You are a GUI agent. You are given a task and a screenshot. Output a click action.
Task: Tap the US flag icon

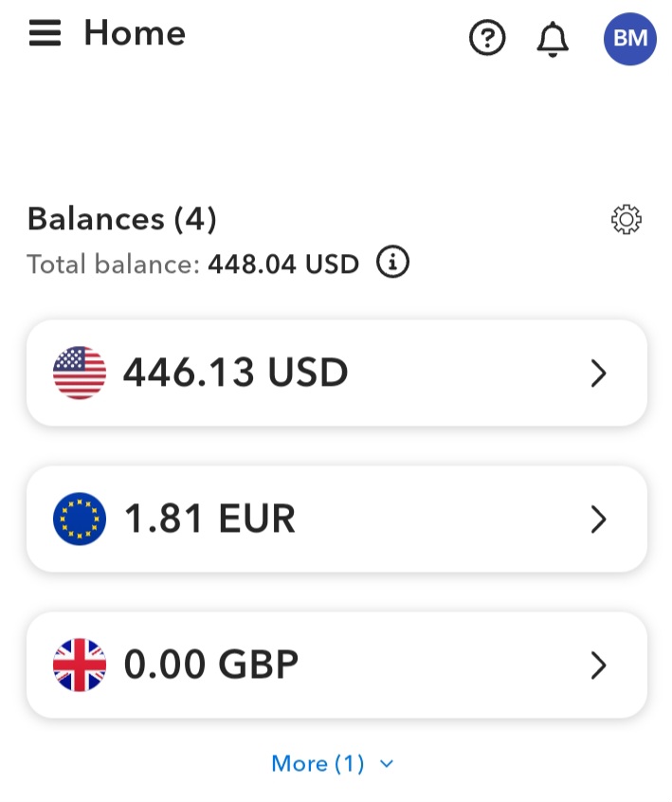click(x=80, y=373)
